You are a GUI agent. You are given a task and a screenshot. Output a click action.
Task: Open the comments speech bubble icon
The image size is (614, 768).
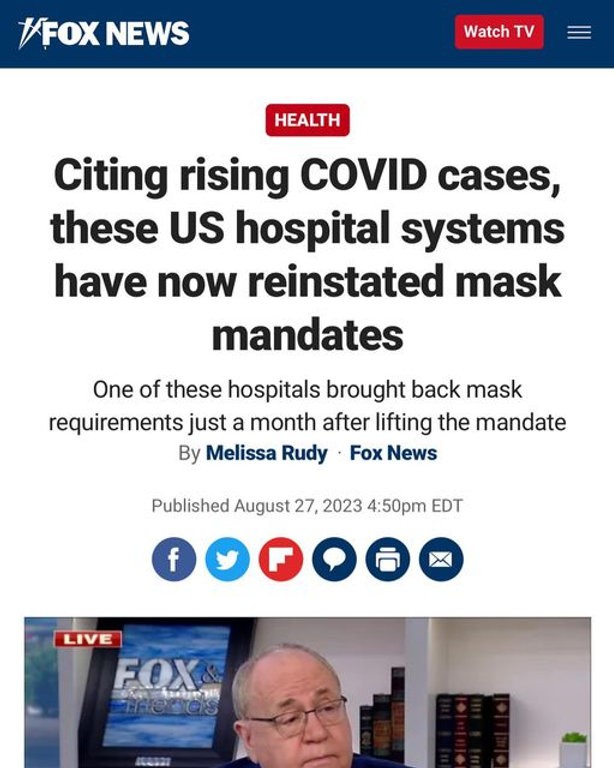(x=334, y=559)
